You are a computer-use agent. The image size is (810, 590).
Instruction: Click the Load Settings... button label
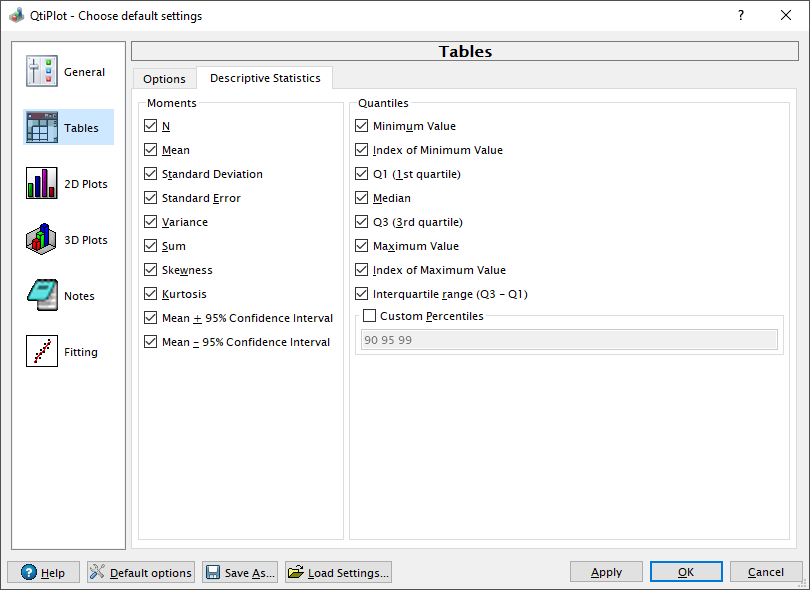coord(348,572)
